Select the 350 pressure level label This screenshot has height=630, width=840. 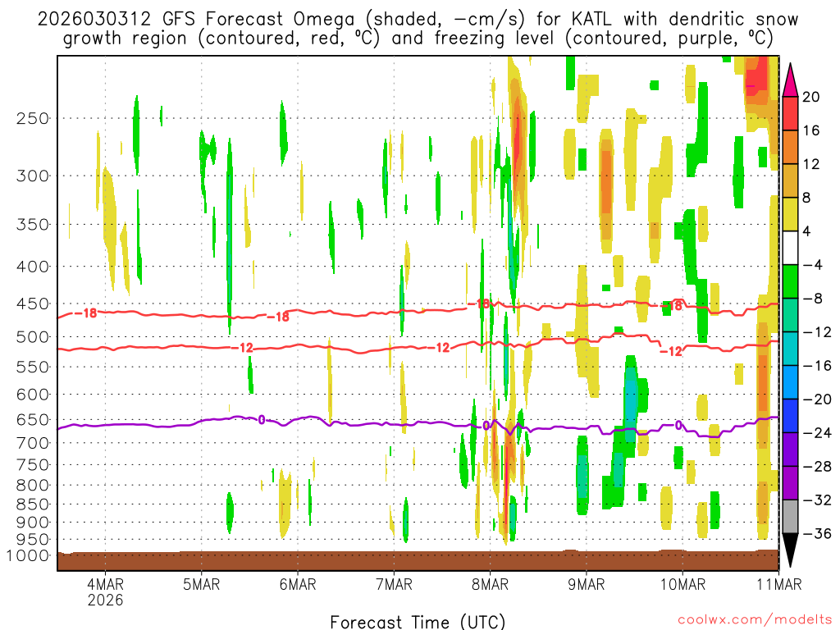click(33, 225)
